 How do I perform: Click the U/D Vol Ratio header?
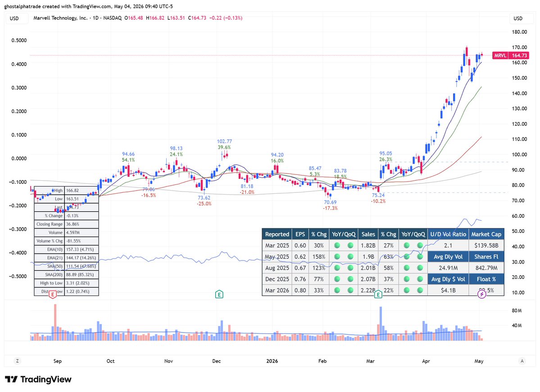[x=448, y=234]
